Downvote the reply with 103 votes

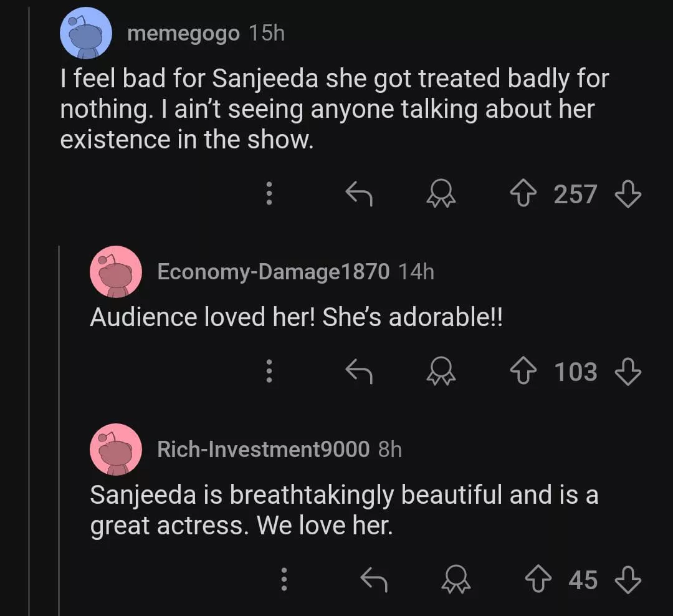click(628, 372)
